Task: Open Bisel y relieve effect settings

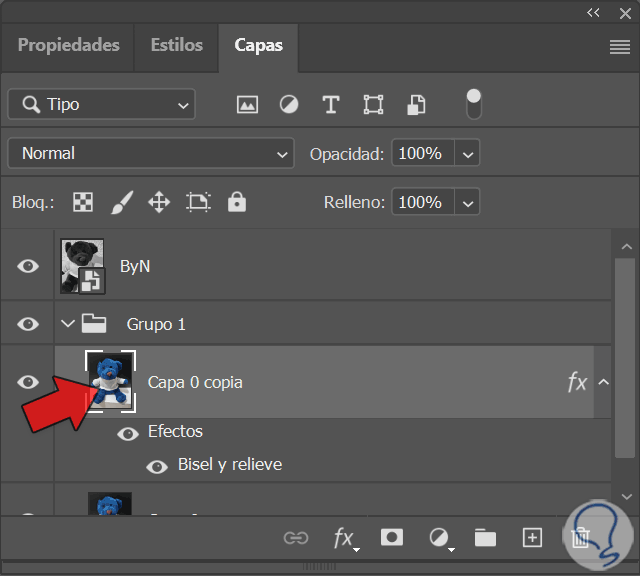Action: [230, 465]
